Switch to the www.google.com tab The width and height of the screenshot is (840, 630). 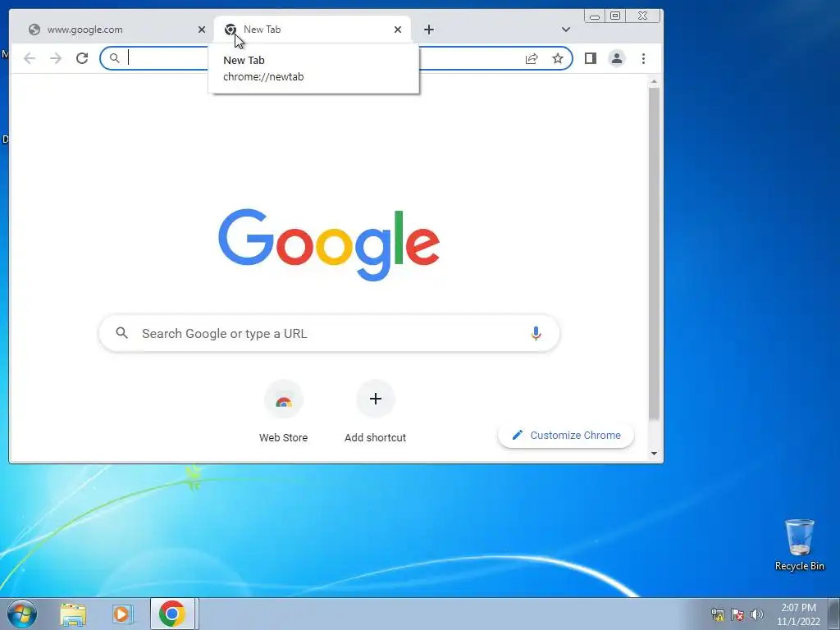(112, 30)
